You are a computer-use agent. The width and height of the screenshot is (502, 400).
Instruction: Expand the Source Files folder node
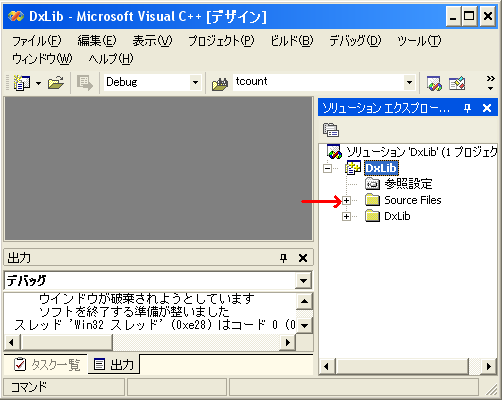coord(346,200)
